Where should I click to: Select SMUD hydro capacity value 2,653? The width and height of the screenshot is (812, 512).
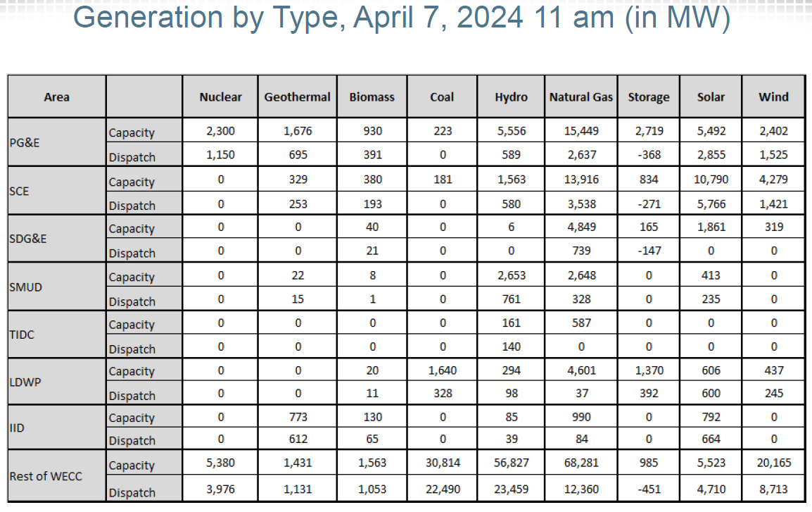tap(511, 276)
